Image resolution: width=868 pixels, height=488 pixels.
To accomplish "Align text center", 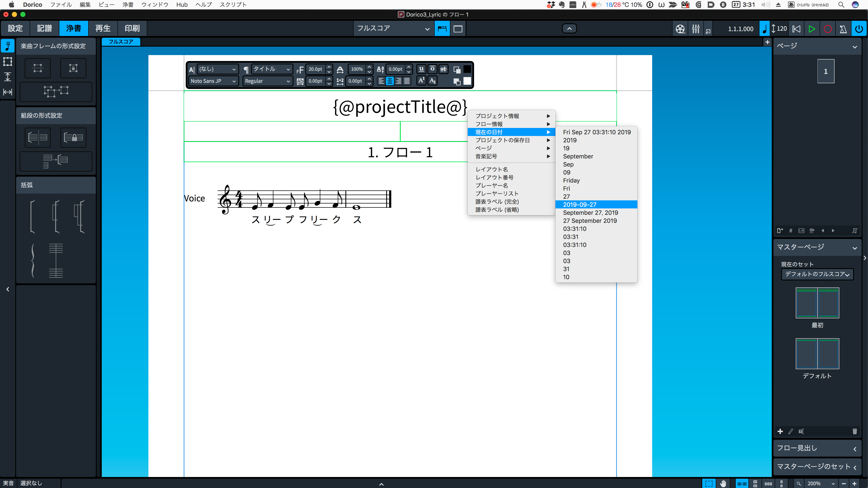I will pyautogui.click(x=390, y=81).
